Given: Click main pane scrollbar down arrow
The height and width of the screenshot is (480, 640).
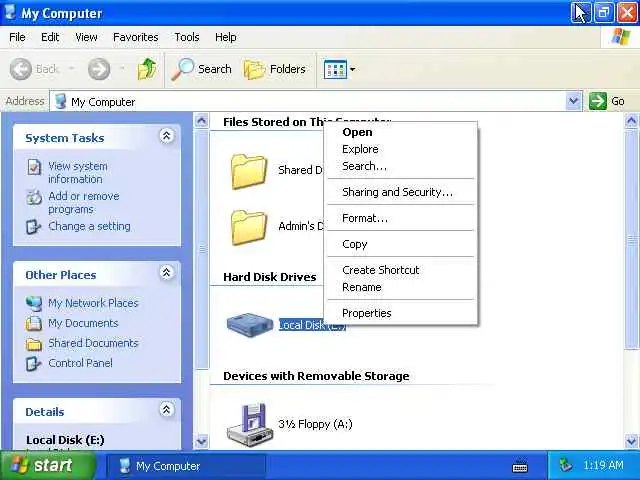Looking at the screenshot, I should point(631,441).
